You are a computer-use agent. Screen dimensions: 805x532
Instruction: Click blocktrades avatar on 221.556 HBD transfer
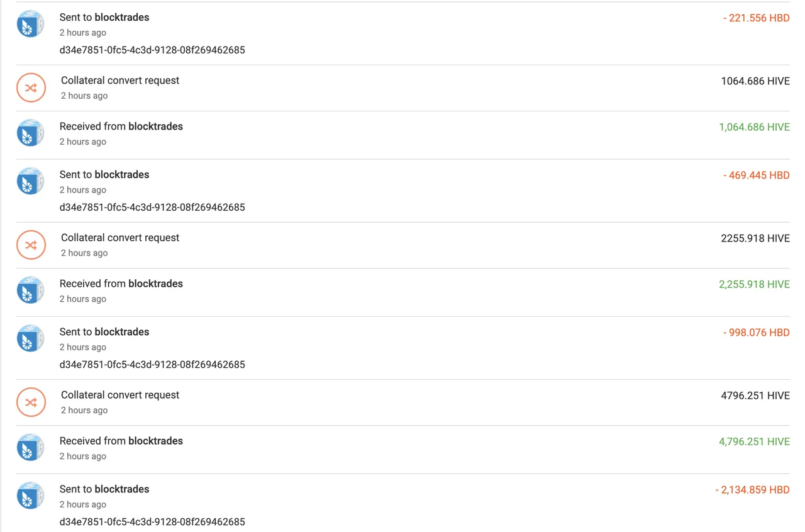pos(30,24)
